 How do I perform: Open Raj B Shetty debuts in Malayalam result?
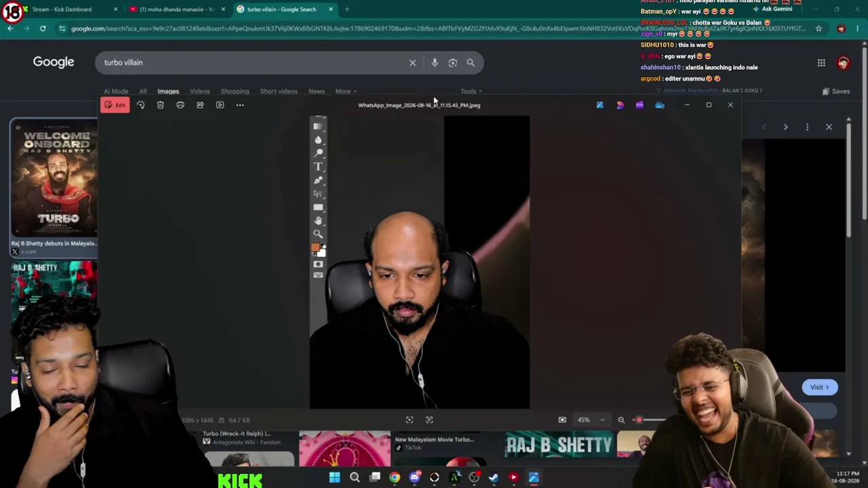tap(54, 243)
